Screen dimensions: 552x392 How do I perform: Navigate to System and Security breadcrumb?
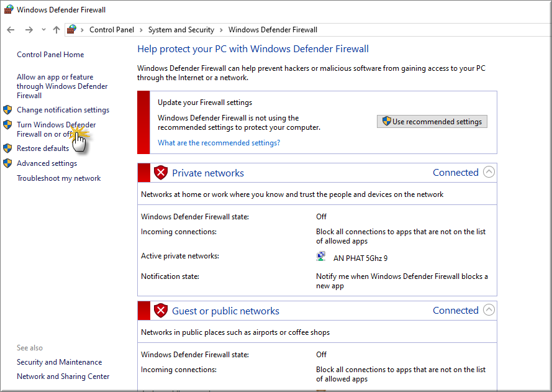coord(181,30)
